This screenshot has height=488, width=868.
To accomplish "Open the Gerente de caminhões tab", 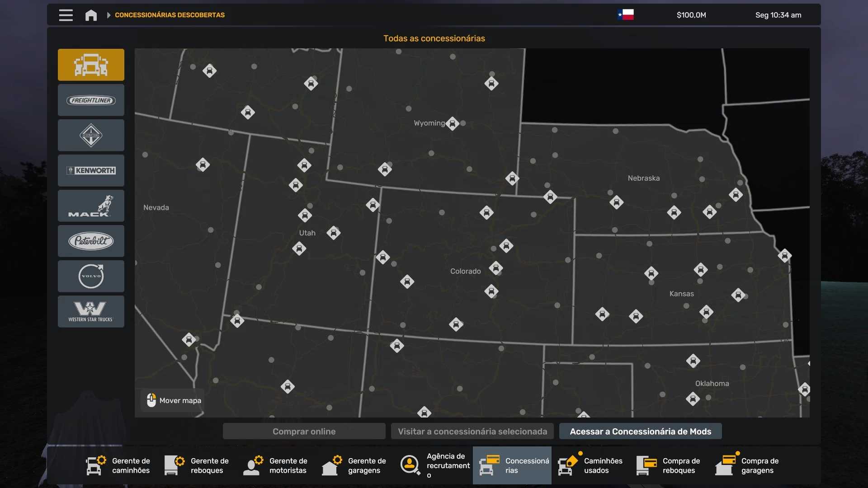I will (118, 465).
